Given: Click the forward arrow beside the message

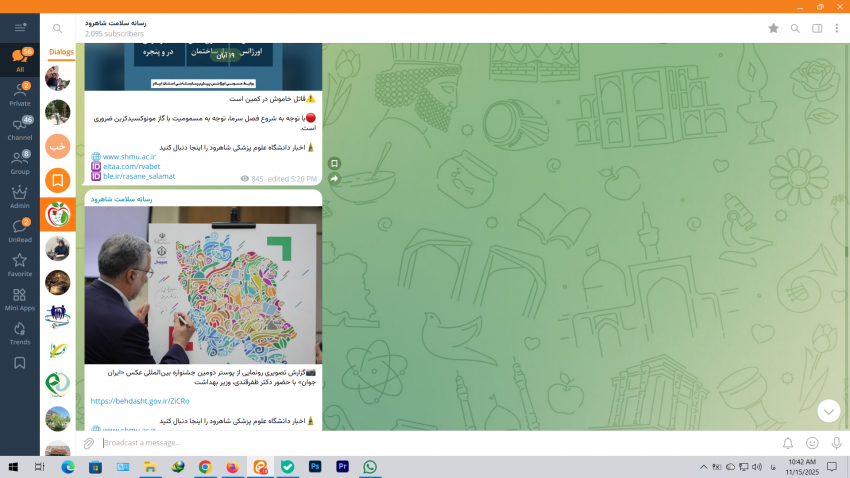Looking at the screenshot, I should pos(334,179).
